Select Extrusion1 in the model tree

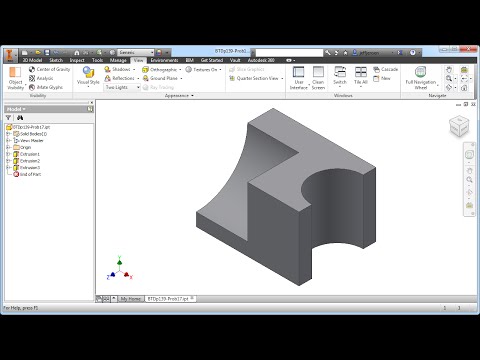coord(27,154)
